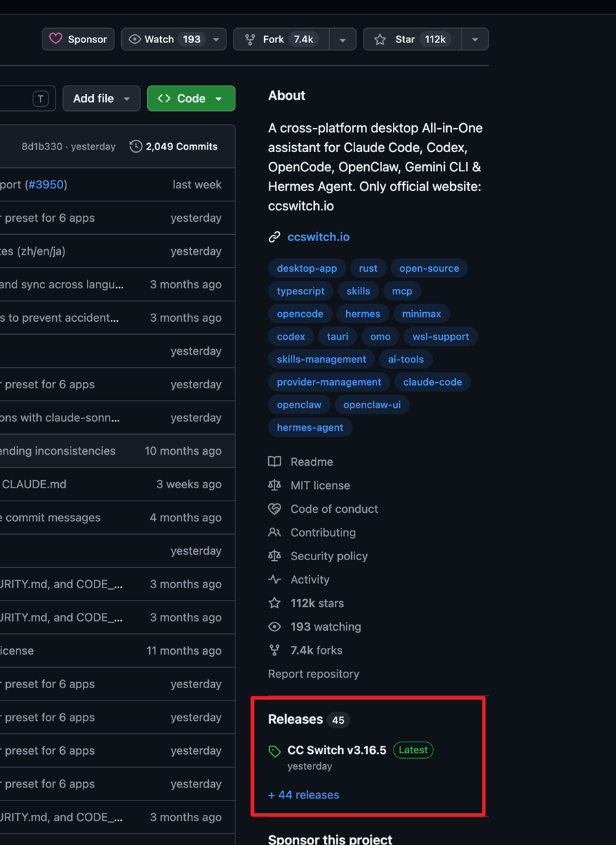
Task: Select the typescript topic tag
Action: coord(300,291)
